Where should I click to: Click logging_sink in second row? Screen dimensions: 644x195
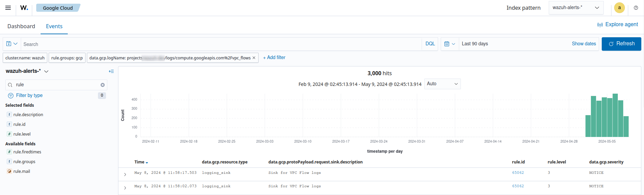(216, 186)
